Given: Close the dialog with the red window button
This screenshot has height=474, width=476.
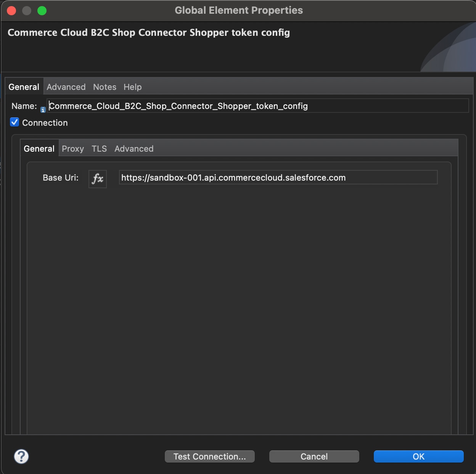Looking at the screenshot, I should [11, 11].
